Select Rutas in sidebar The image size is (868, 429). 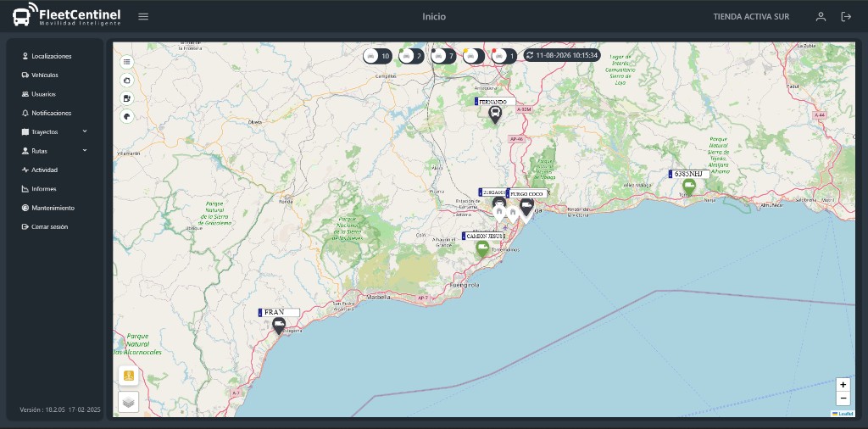tap(34, 151)
